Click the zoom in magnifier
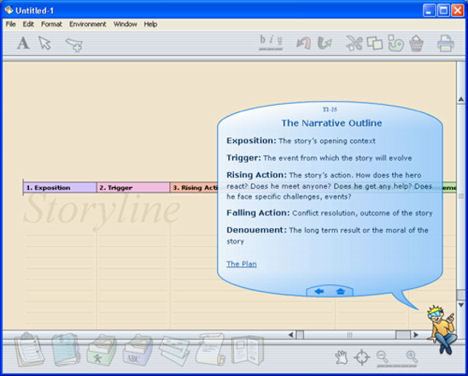Image resolution: width=468 pixels, height=376 pixels. pyautogui.click(x=412, y=357)
